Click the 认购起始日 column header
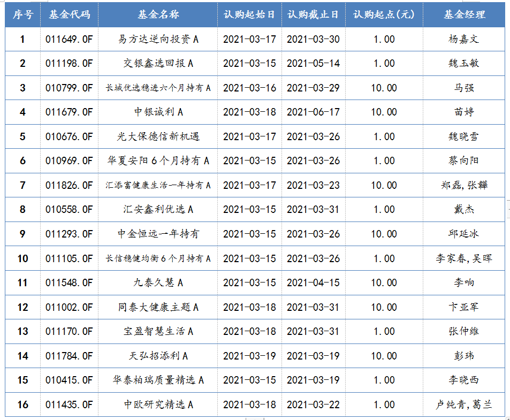 (x=249, y=14)
